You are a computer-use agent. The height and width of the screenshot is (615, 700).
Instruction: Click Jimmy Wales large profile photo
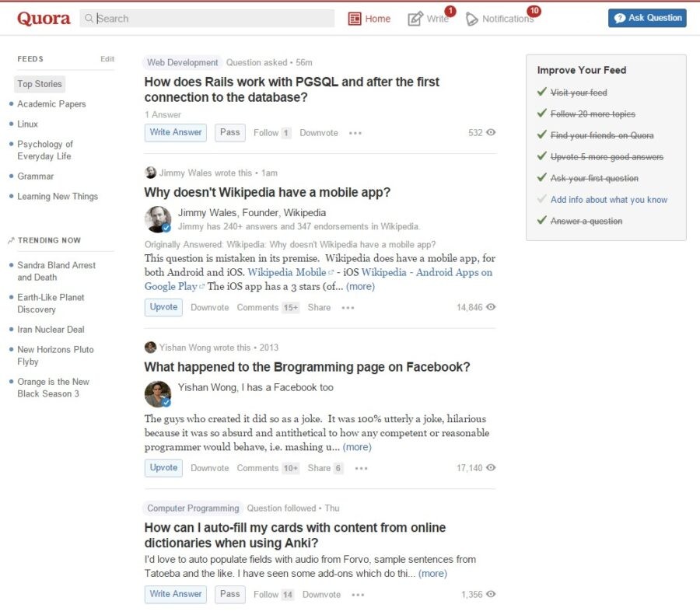pos(158,219)
